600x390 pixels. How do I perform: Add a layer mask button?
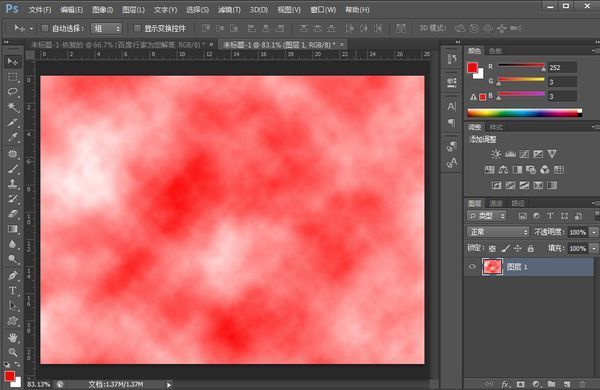pos(520,384)
